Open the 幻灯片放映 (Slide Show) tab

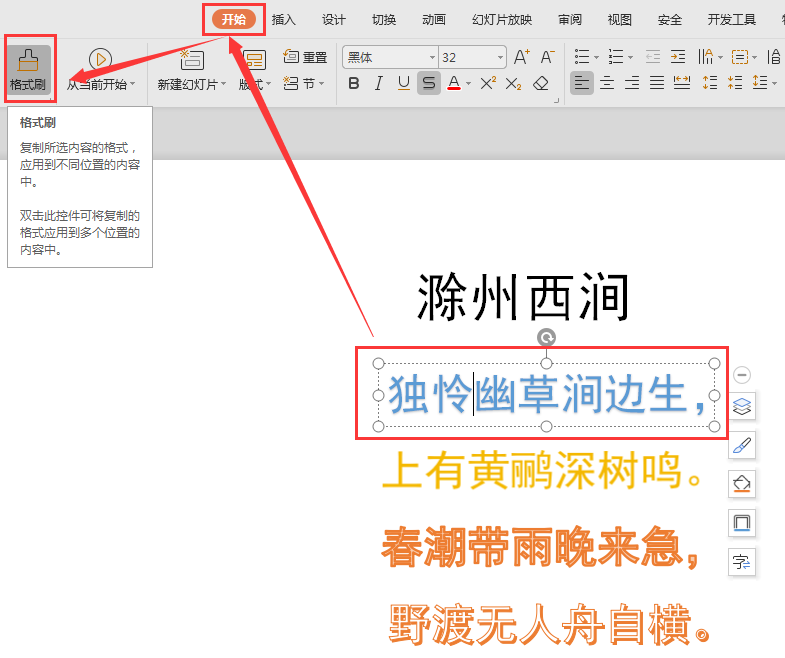(x=502, y=20)
